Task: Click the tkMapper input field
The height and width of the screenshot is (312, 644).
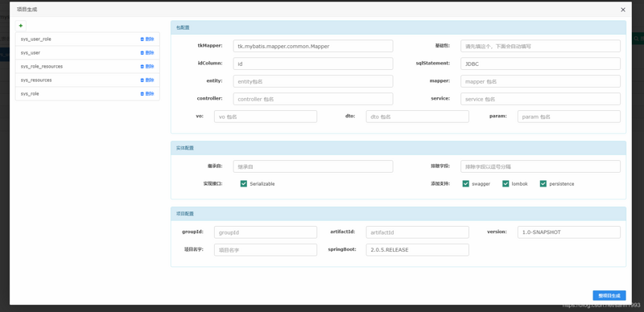Action: [x=313, y=46]
